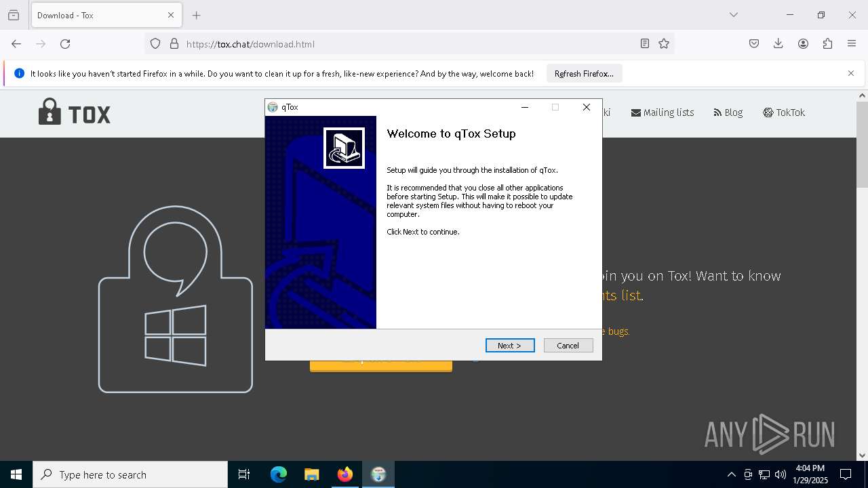Open the site security shield info
868x488 pixels.
155,44
